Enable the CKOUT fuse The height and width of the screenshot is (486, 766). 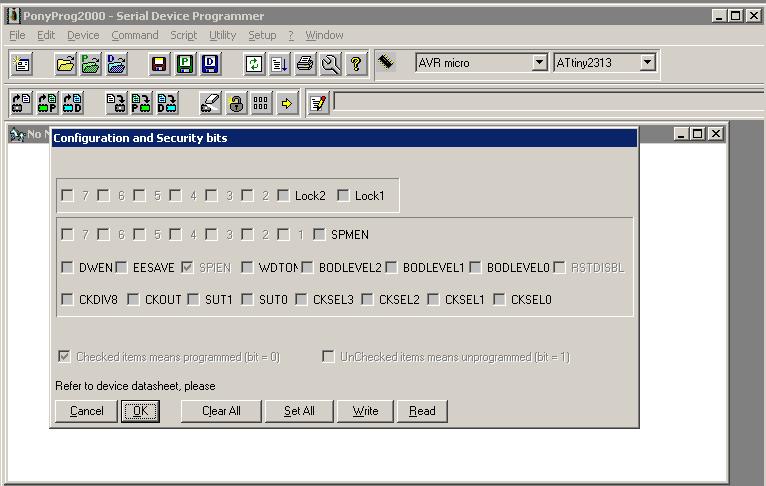coord(133,299)
